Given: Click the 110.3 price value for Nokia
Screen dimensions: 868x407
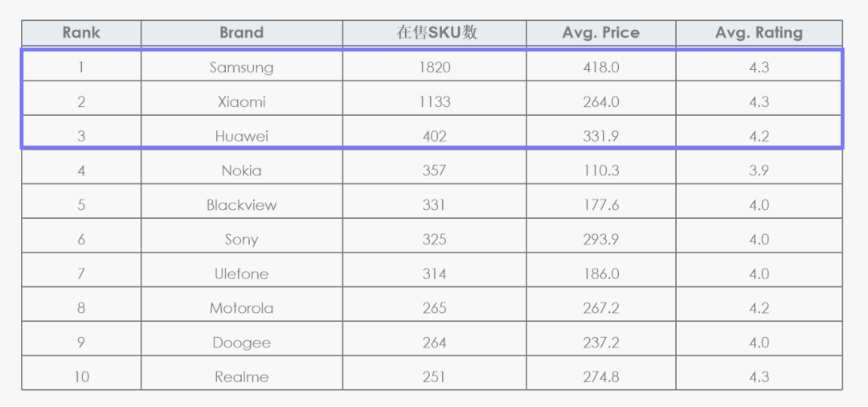Looking at the screenshot, I should tap(601, 170).
